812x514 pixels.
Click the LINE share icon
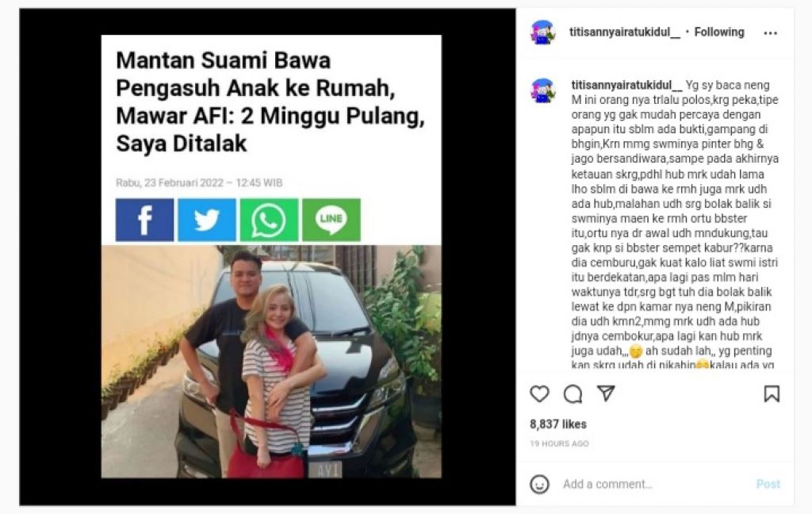(331, 220)
